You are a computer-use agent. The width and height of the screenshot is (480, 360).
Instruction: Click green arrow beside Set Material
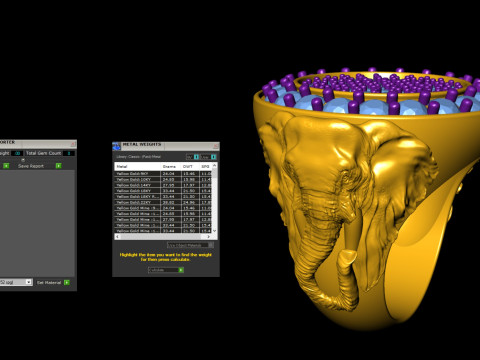[67, 282]
